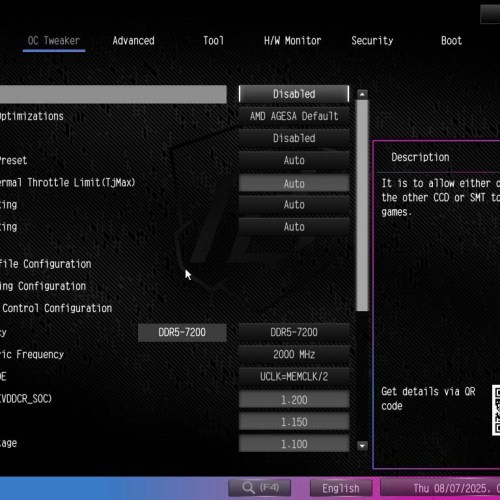Open the Preset Auto dropdown
Viewport: 500px width, 500px height.
coord(294,160)
